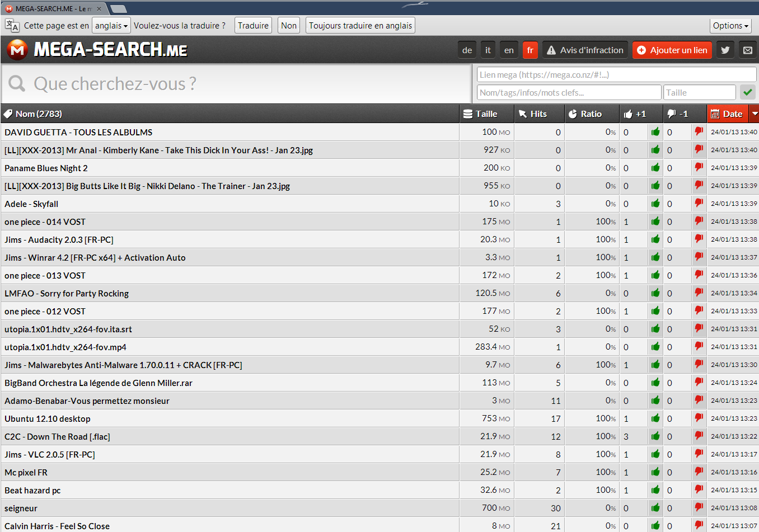Sort the list by Taille column
This screenshot has height=532, width=759.
tap(487, 114)
